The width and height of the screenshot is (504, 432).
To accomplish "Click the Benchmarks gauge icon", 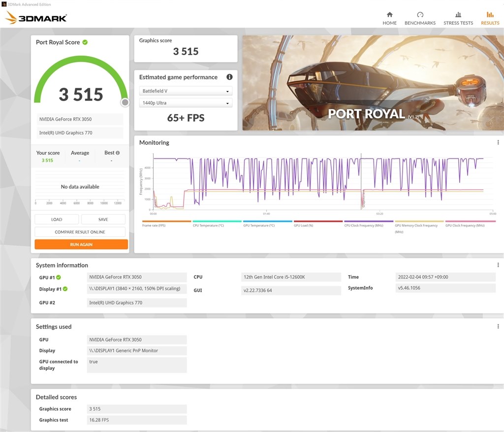I will point(420,14).
